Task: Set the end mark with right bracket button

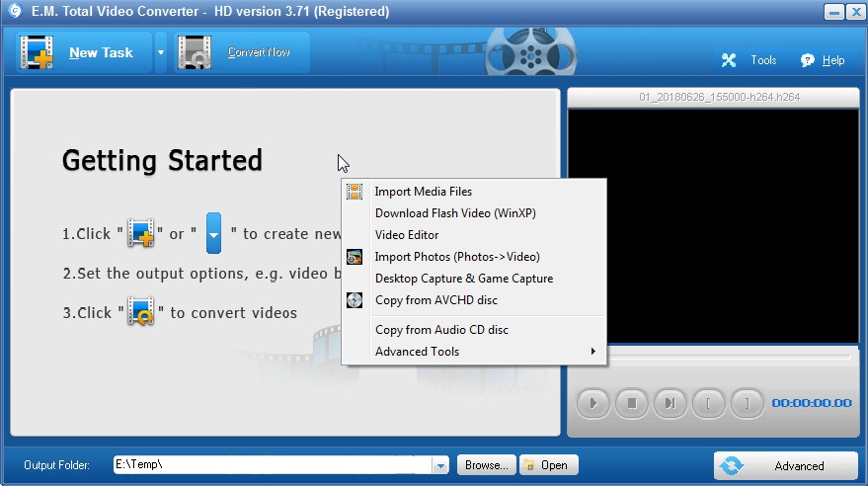Action: point(747,403)
